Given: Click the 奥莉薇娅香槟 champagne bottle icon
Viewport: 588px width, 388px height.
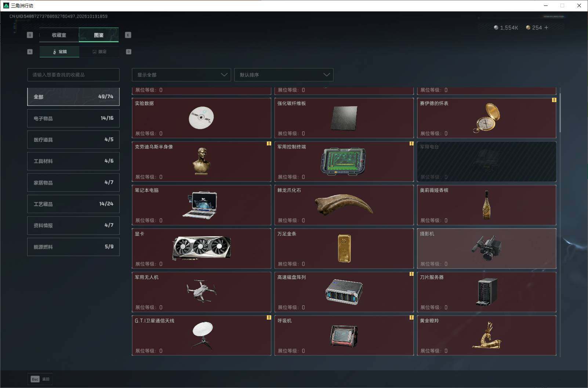Looking at the screenshot, I should pyautogui.click(x=486, y=205).
